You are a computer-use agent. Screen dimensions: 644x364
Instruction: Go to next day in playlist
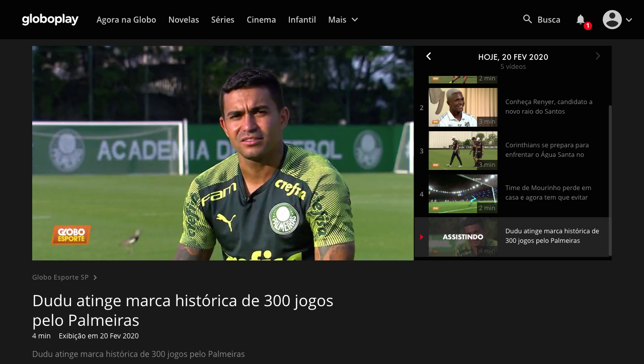[598, 56]
